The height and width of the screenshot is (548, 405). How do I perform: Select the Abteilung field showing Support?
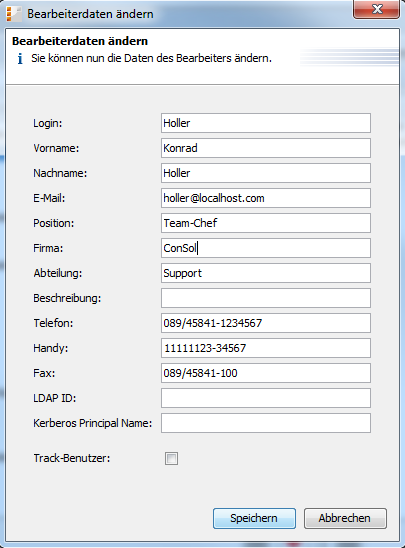(x=266, y=273)
